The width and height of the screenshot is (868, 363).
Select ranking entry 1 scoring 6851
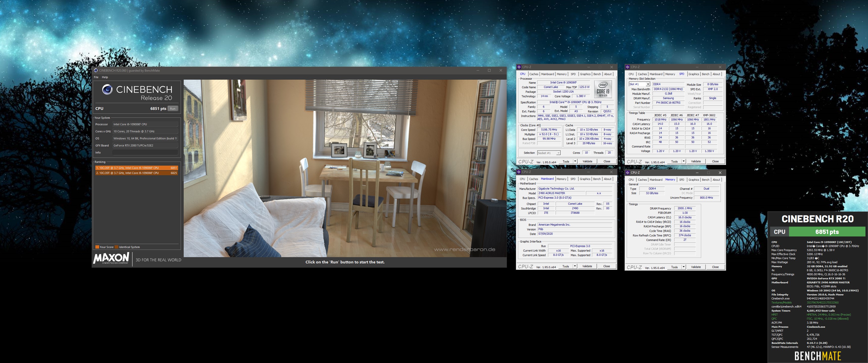tap(137, 168)
